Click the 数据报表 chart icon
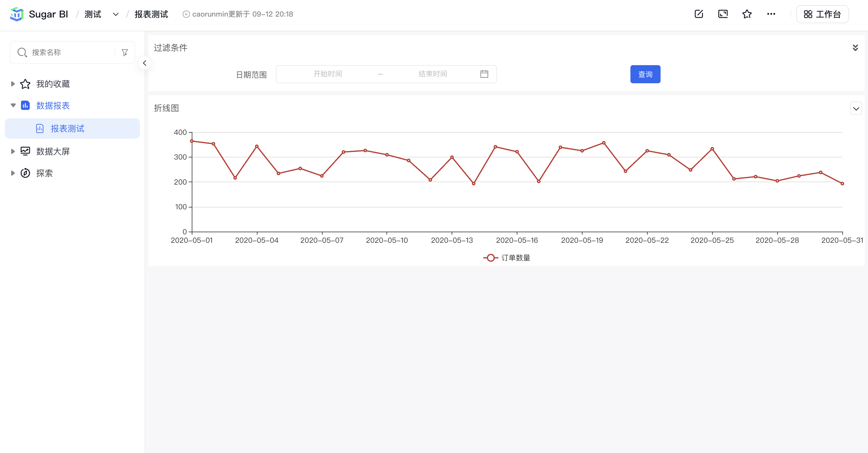Image resolution: width=868 pixels, height=453 pixels. pos(25,106)
